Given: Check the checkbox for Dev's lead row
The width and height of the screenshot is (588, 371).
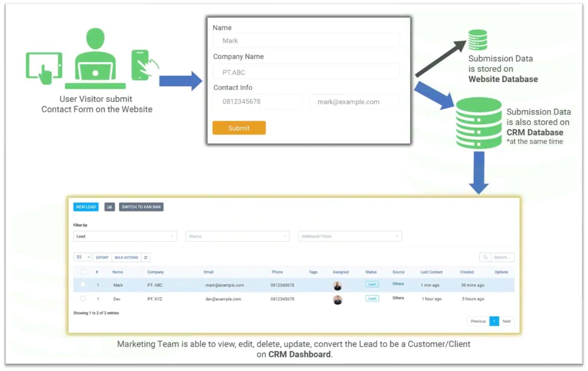Looking at the screenshot, I should [83, 299].
